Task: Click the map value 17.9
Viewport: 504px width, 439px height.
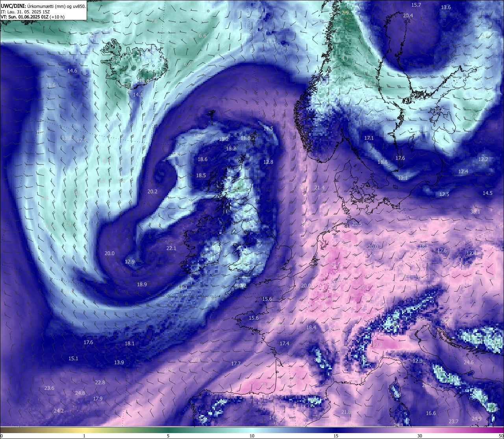Action: 98,399
